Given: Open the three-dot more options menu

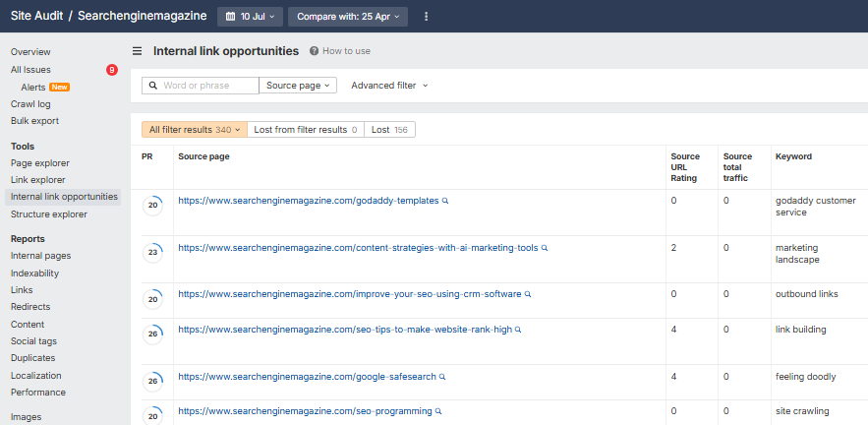Looking at the screenshot, I should point(426,17).
